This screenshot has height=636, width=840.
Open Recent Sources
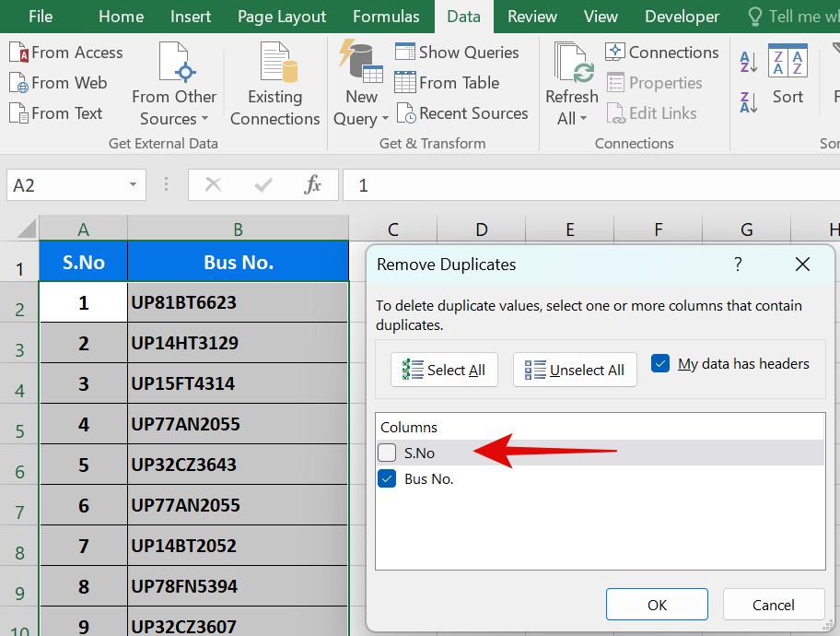tap(462, 113)
